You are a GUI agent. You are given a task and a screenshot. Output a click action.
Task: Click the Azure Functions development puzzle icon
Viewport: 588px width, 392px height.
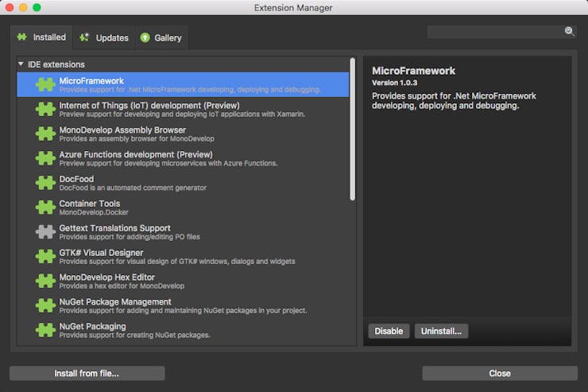tap(45, 158)
